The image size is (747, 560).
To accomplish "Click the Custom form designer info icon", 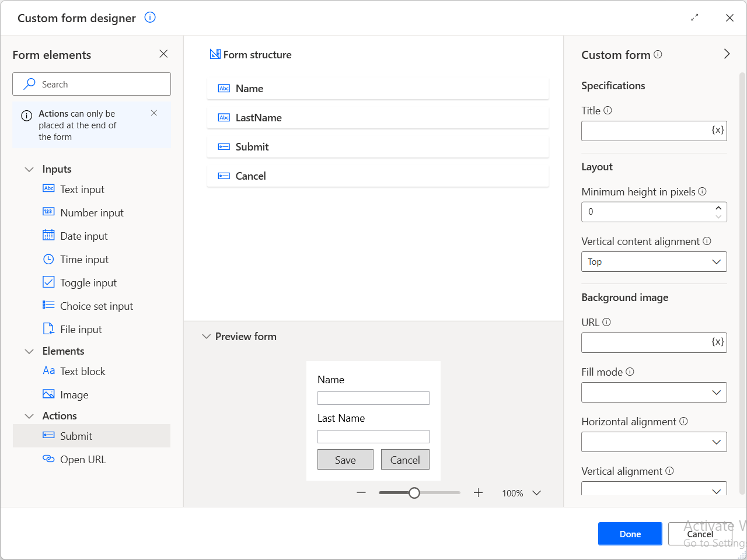I will 150,17.
